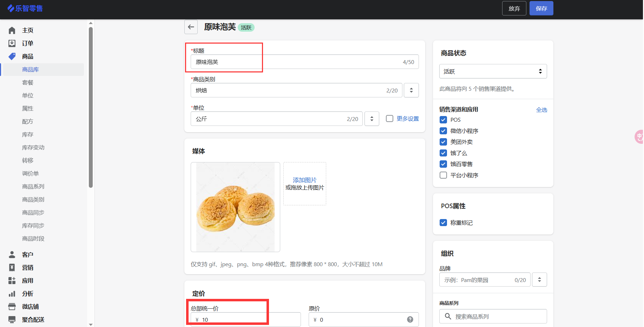Open 商品类别 in the sidebar menu

[33, 200]
